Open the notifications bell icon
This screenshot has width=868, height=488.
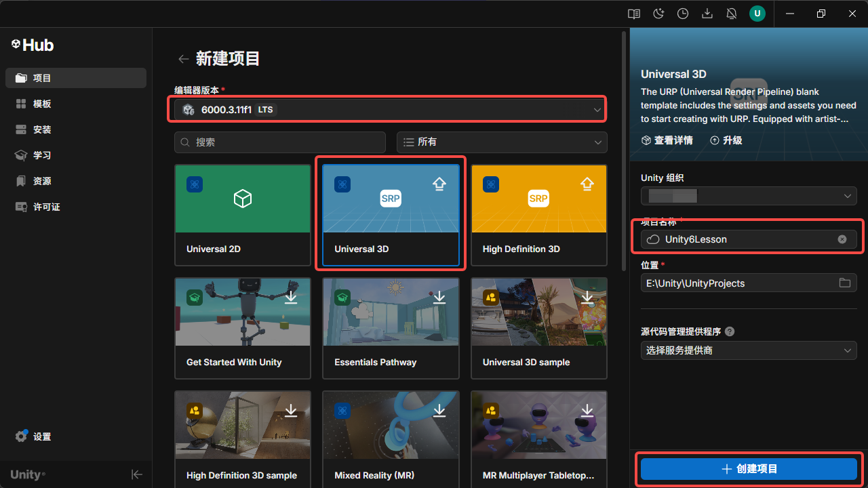pos(732,14)
